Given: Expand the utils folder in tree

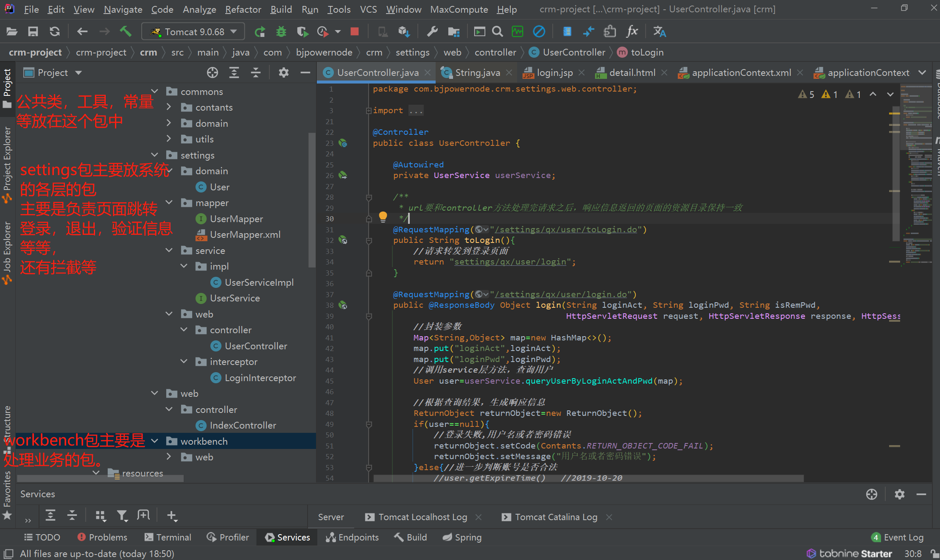Looking at the screenshot, I should (169, 139).
